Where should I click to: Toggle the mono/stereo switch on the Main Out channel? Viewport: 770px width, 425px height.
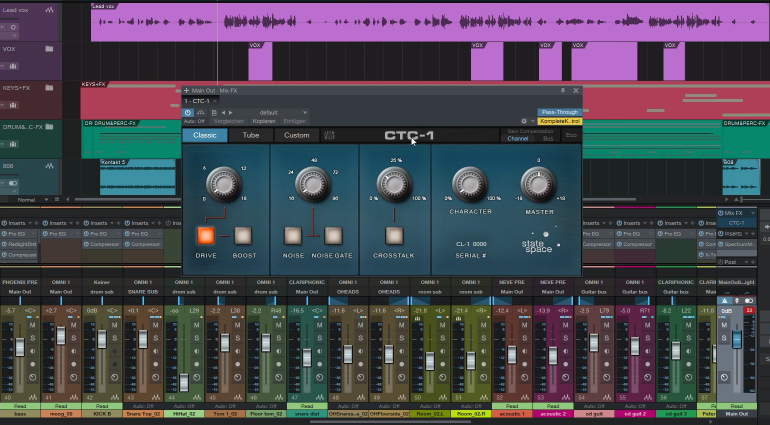pos(748,301)
